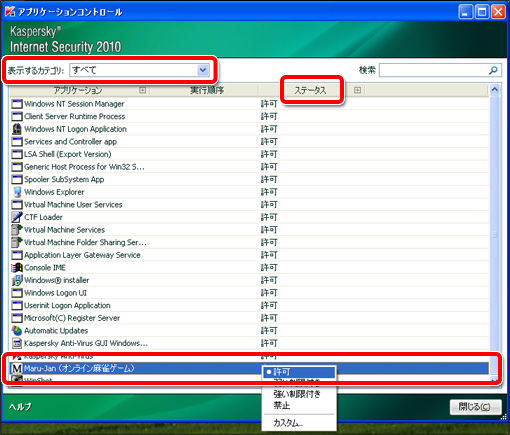510x435 pixels.
Task: Click the Windows NT Session Manager icon
Action: (17, 104)
